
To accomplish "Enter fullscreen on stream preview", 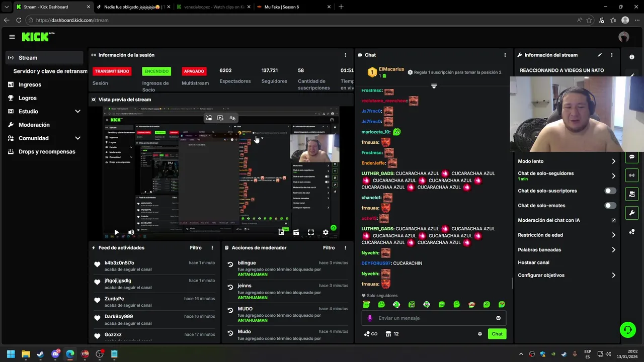I will [311, 232].
